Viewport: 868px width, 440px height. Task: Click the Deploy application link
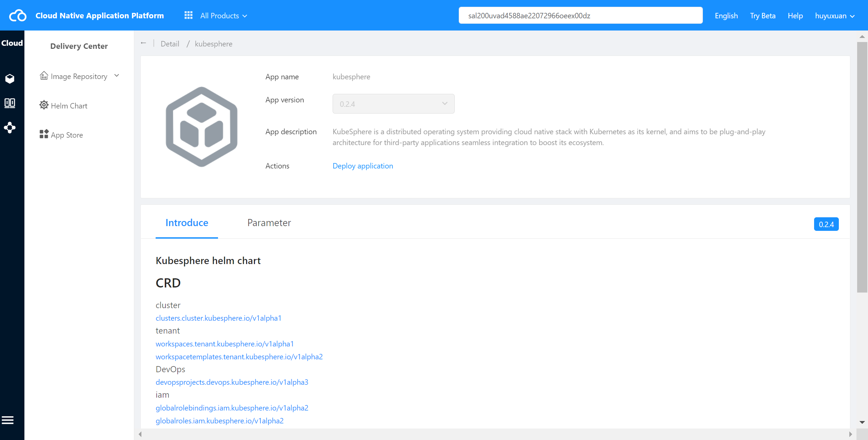click(363, 166)
